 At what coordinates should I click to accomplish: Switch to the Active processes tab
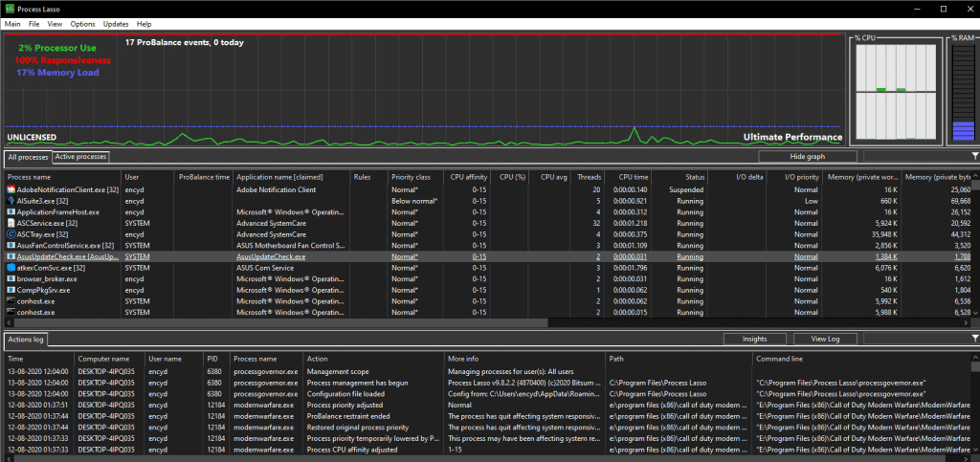[81, 156]
